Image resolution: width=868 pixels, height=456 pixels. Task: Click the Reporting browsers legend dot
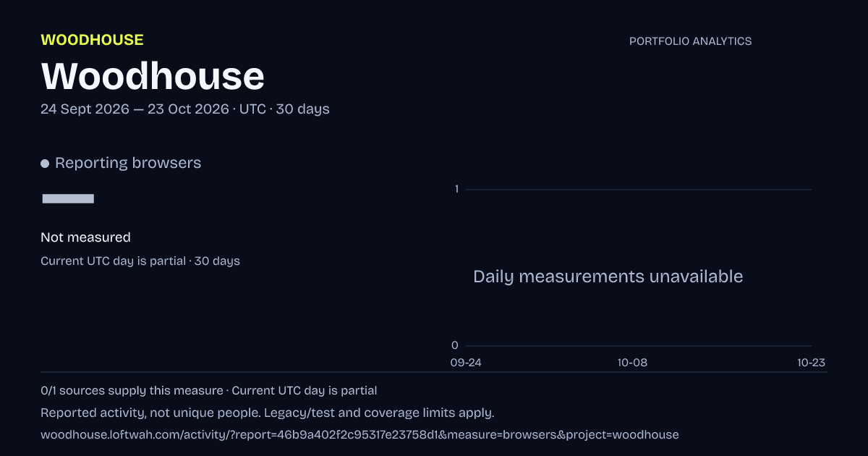point(45,164)
